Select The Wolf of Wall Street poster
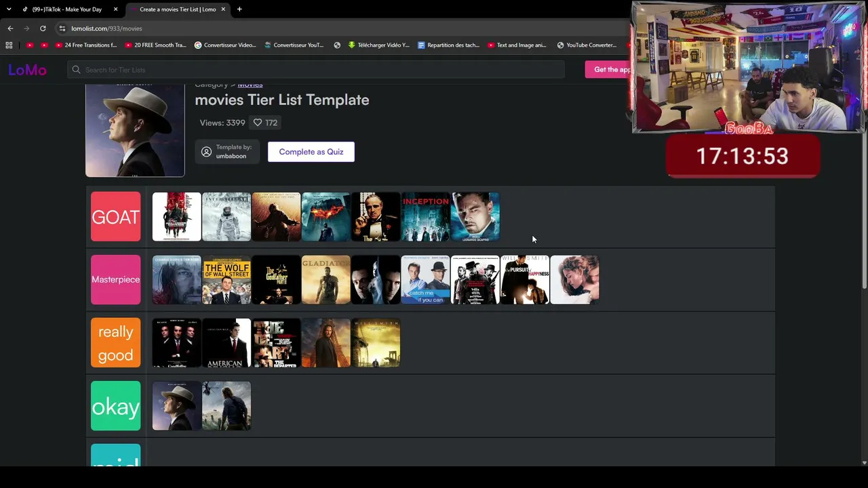Screen dimensions: 868x488 coord(226,280)
